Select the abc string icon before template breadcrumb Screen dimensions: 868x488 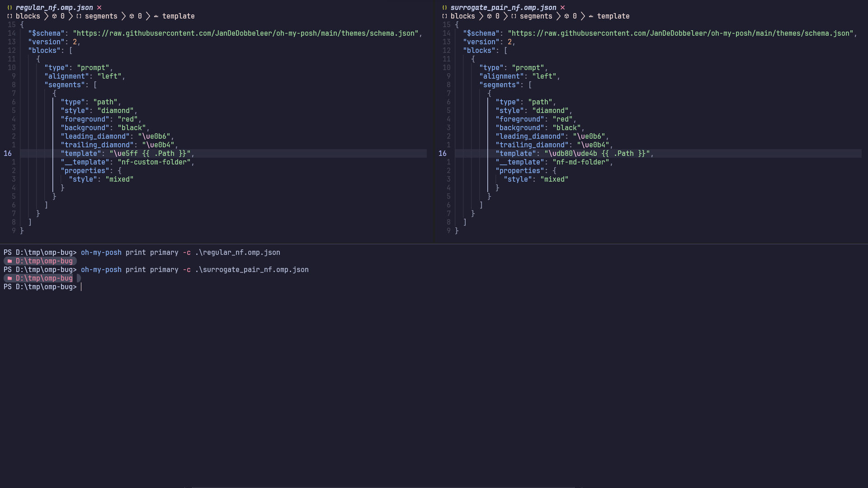(x=156, y=16)
